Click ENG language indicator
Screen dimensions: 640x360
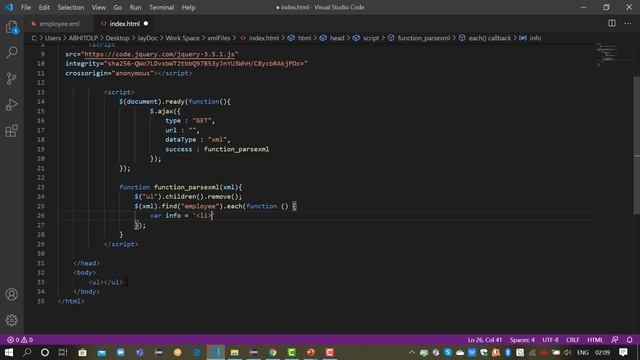coord(583,352)
